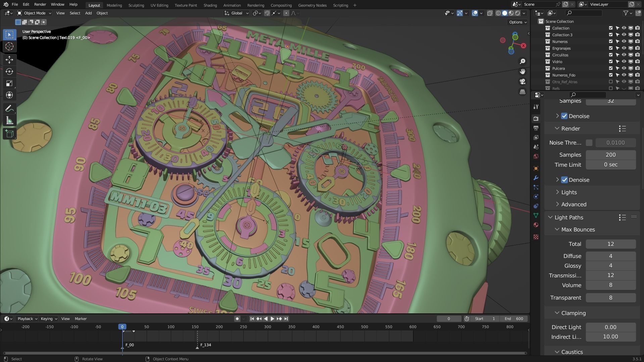Image resolution: width=644 pixels, height=362 pixels.
Task: Open the Material properties tab
Action: 536,225
